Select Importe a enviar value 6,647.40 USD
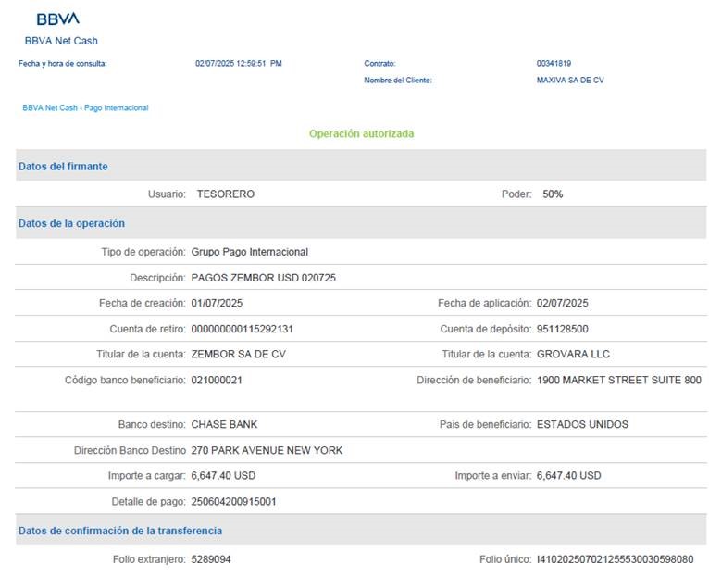The image size is (709, 588). point(569,475)
